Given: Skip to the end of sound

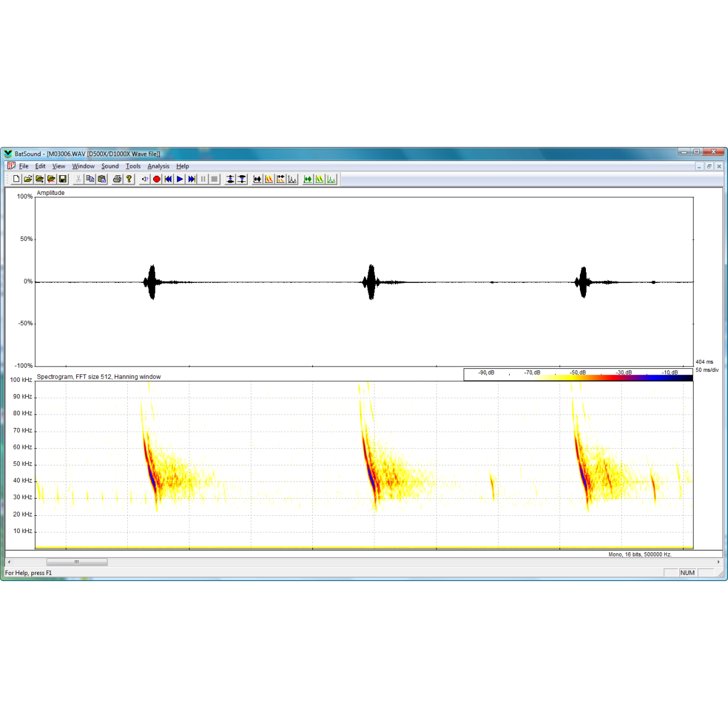Looking at the screenshot, I should (x=192, y=179).
